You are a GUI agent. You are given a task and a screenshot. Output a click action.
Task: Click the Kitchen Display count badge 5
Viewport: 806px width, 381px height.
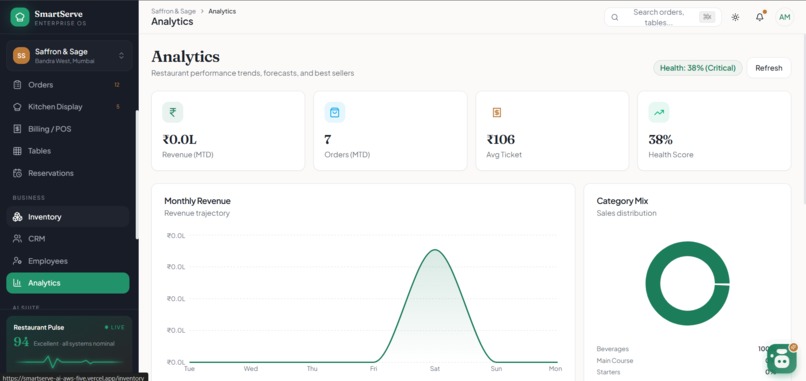click(118, 107)
